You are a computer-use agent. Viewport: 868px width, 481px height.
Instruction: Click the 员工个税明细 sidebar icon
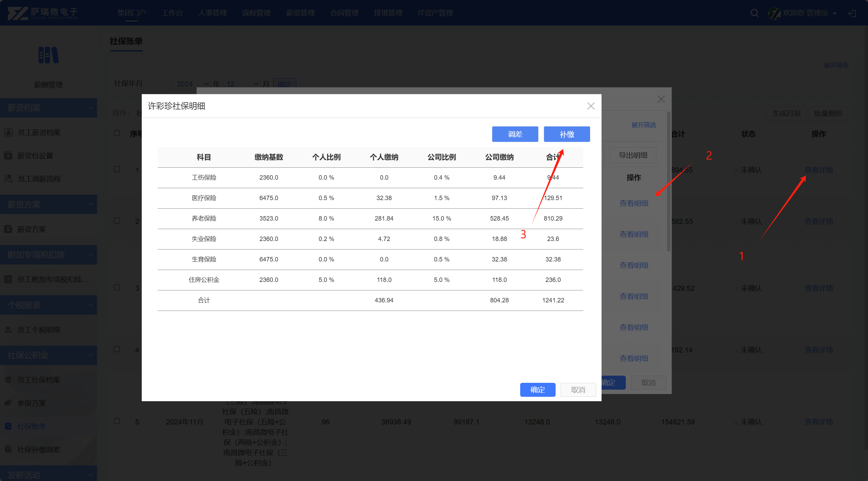[x=9, y=330]
